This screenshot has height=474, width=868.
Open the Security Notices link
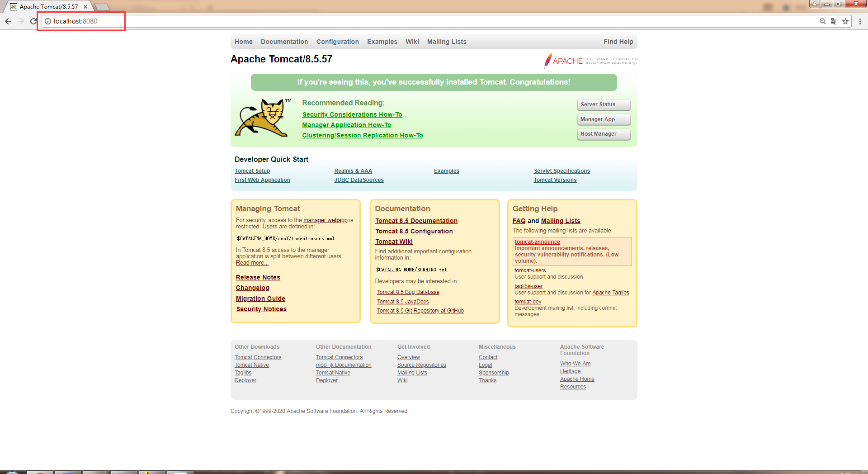point(261,309)
